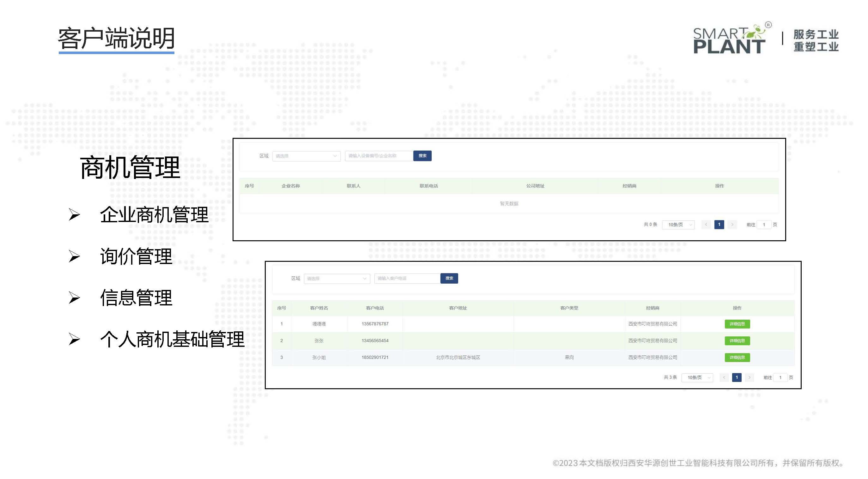Click the 客户端说明 slide title
Screen dimensions: 868x479
click(x=116, y=39)
